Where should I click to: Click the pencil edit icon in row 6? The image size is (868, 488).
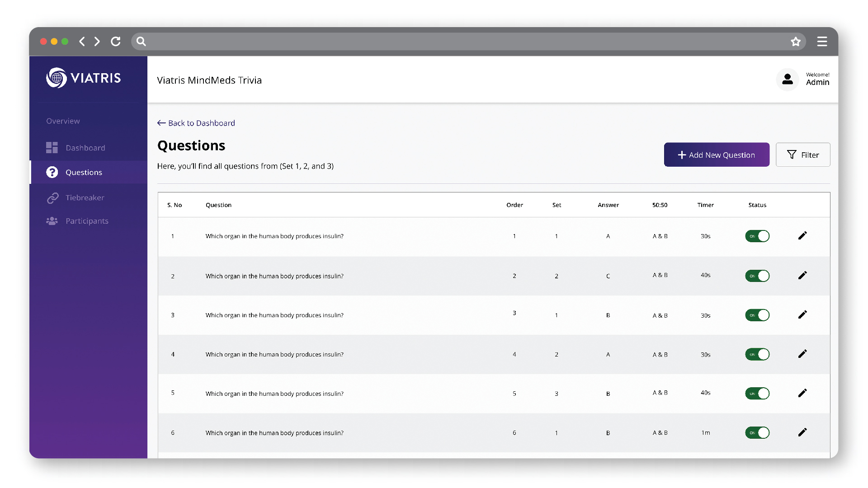coord(802,432)
